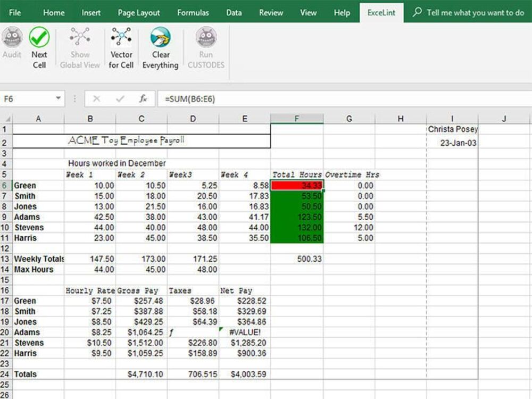Click the #VALUE! error cell for Adams

244,332
